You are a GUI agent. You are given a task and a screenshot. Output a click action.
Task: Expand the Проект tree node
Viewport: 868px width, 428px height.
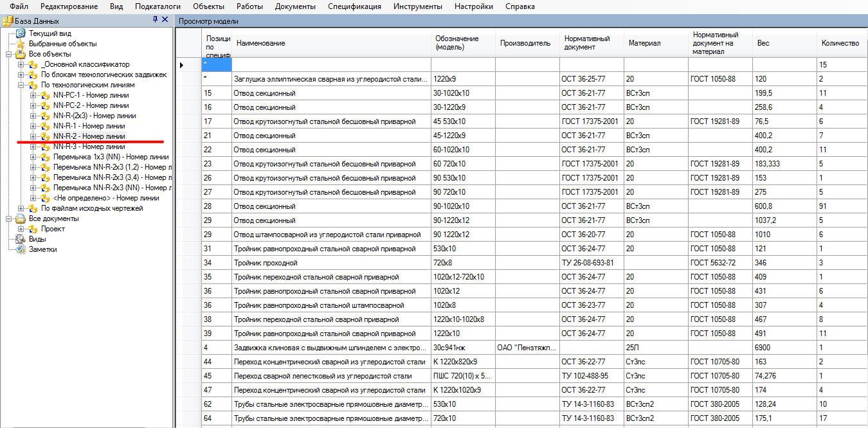tap(21, 229)
